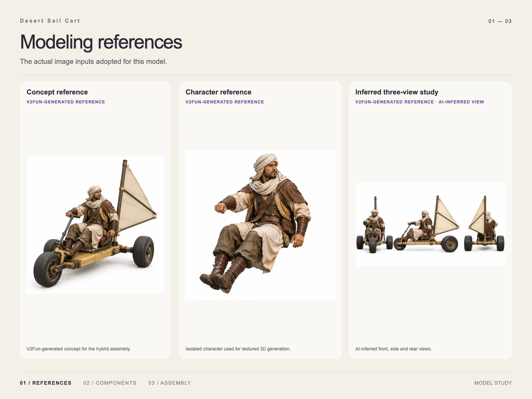The width and height of the screenshot is (532, 399).
Task: Click the 'Isolated character used for textured 3D generation' caption
Action: (238, 349)
